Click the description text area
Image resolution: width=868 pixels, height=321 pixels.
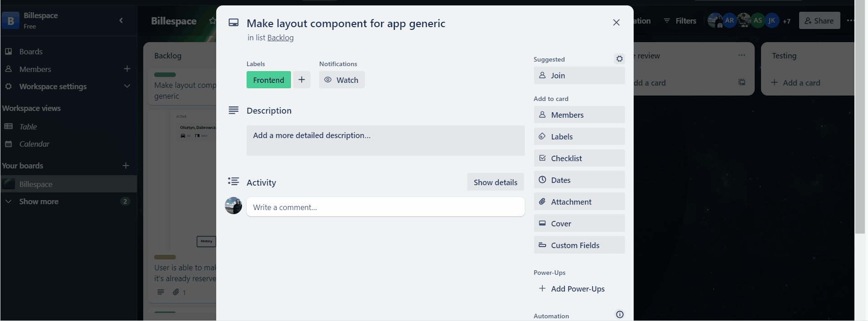click(385, 140)
